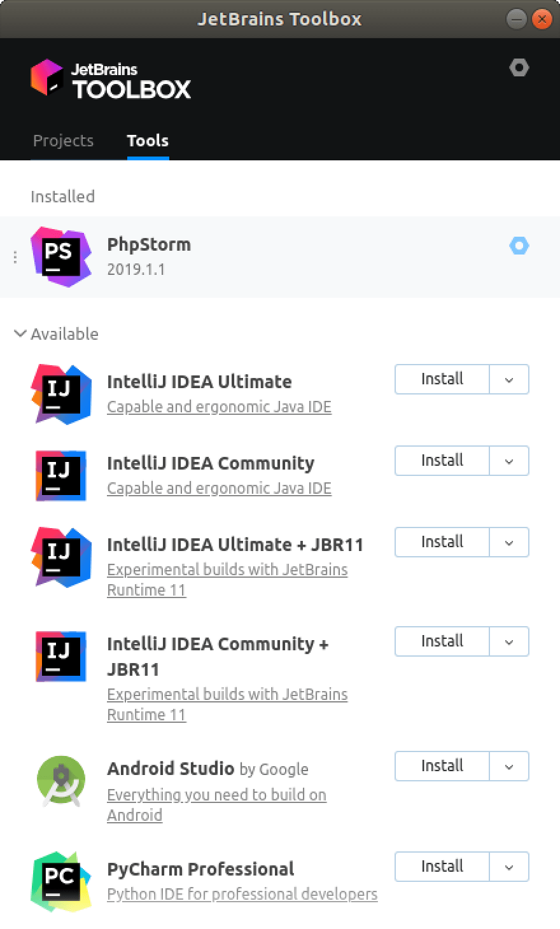Open version dropdown for Android Studio
The image size is (560, 929).
pos(509,766)
